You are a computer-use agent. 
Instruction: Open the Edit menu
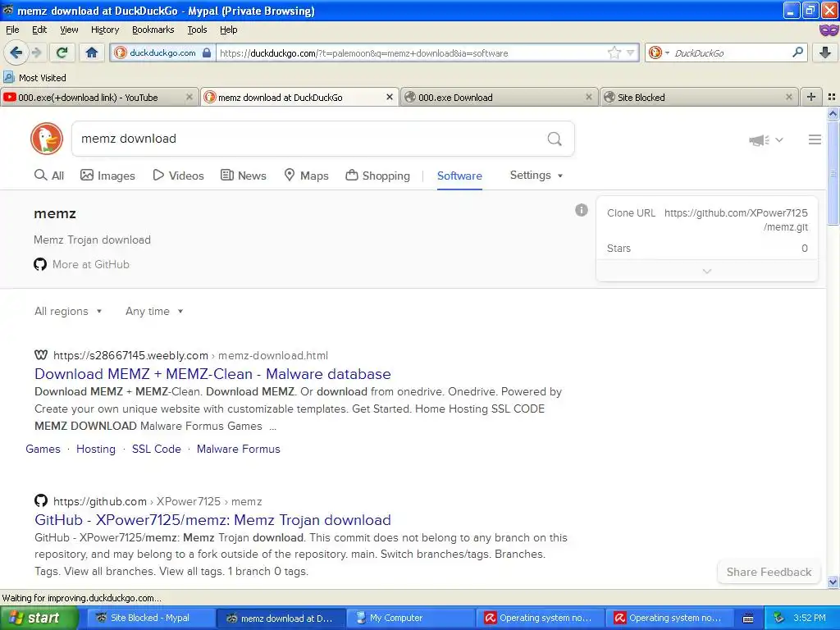click(39, 30)
